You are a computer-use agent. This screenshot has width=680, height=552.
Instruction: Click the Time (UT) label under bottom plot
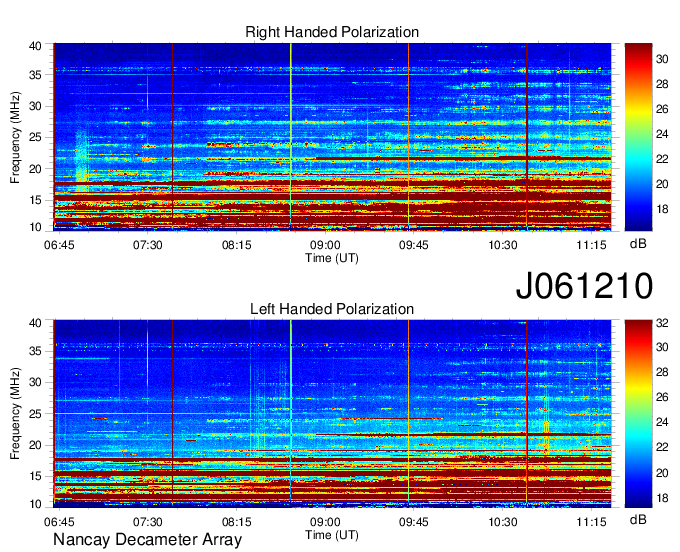[x=332, y=535]
